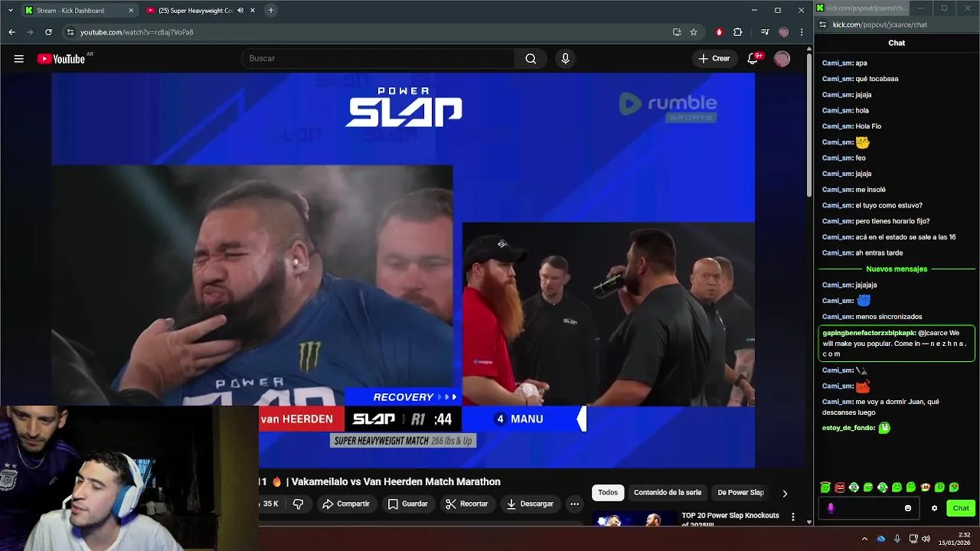The height and width of the screenshot is (551, 980).
Task: Send message with green Chat button
Action: coord(961,508)
